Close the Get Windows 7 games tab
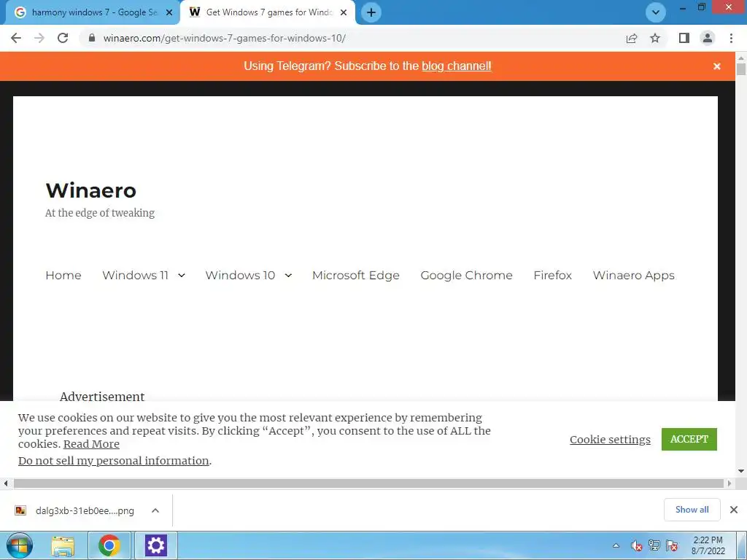 (x=344, y=13)
